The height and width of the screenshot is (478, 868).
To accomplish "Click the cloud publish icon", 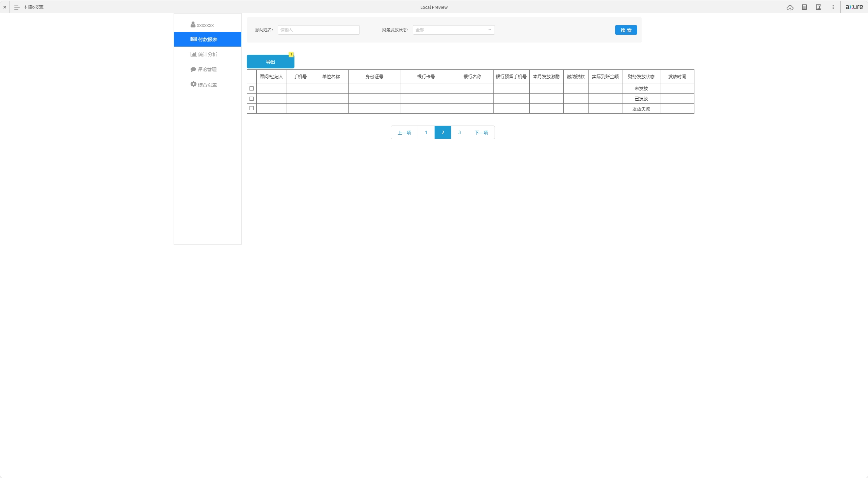I will [790, 7].
